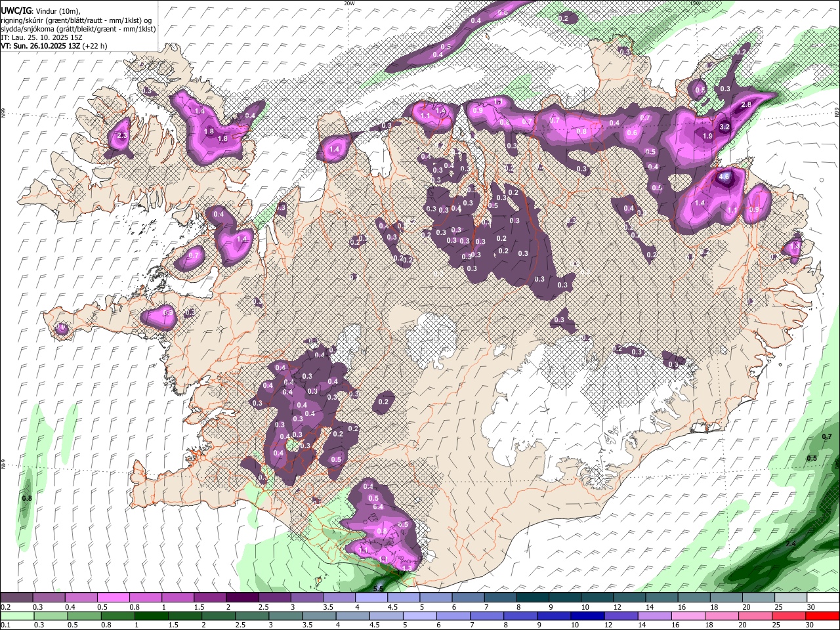This screenshot has width=840, height=630.
Task: Click the lavender swatch between 14 and 16 in the bottom legend
Action: 654,616
